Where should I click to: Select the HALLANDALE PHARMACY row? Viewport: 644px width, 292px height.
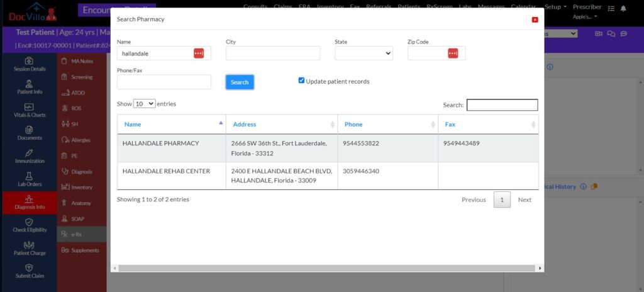[328, 148]
